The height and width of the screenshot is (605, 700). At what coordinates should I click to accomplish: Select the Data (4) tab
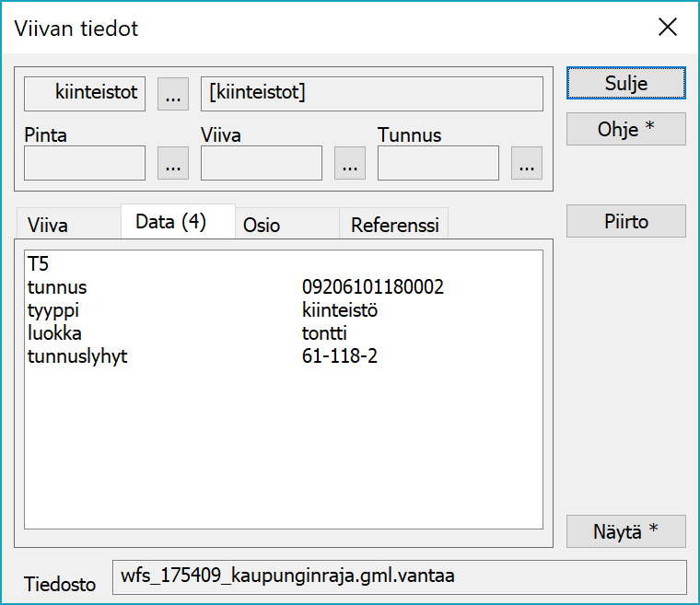pos(170,222)
